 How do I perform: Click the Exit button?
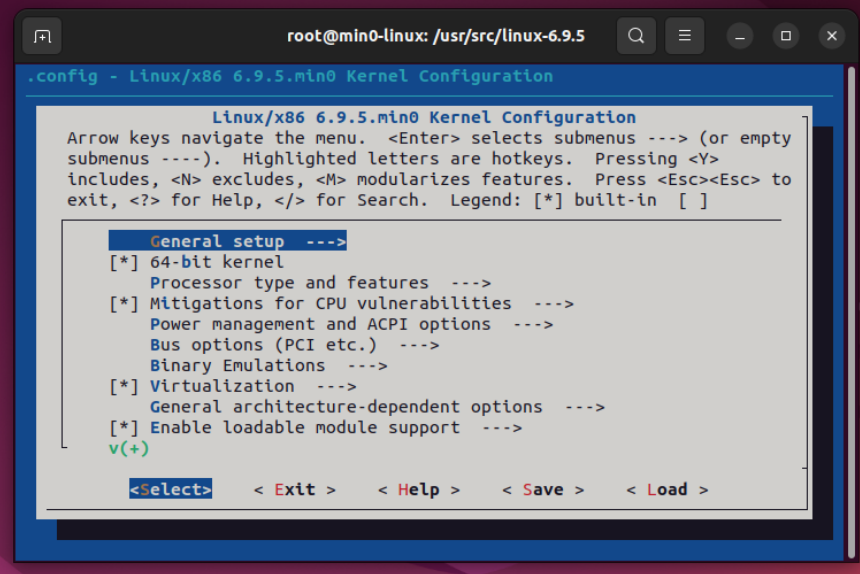pyautogui.click(x=295, y=490)
